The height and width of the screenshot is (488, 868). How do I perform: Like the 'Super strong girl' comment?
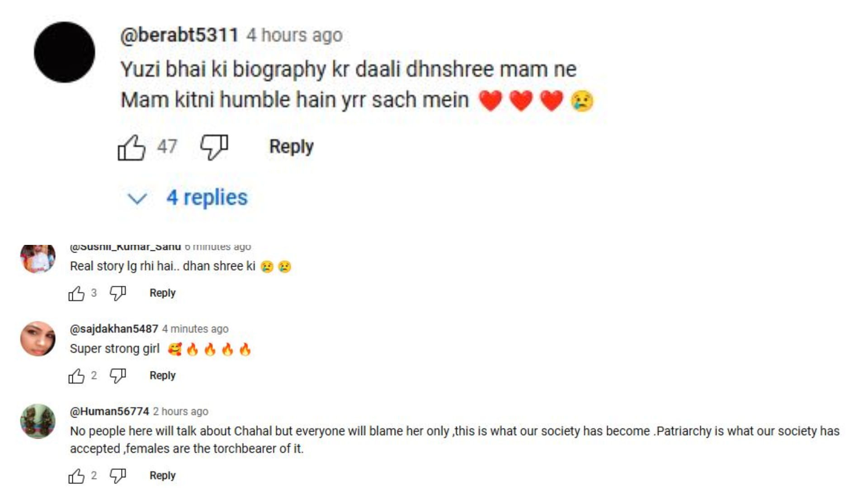(x=76, y=376)
